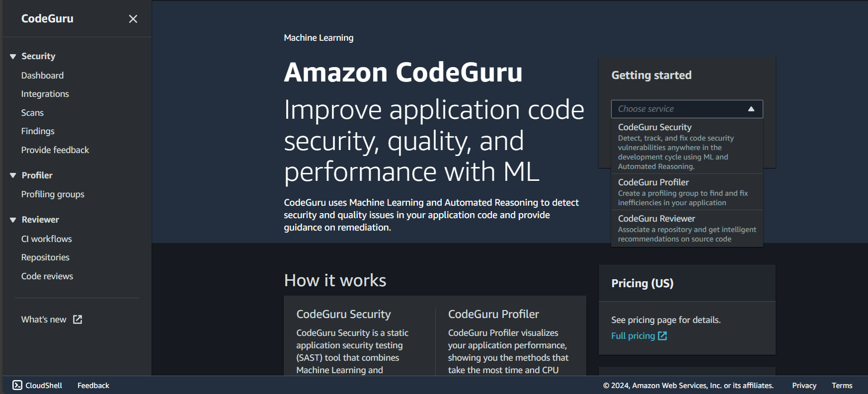Click the Machine Learning category text
Viewport: 868px width, 394px height.
(318, 38)
